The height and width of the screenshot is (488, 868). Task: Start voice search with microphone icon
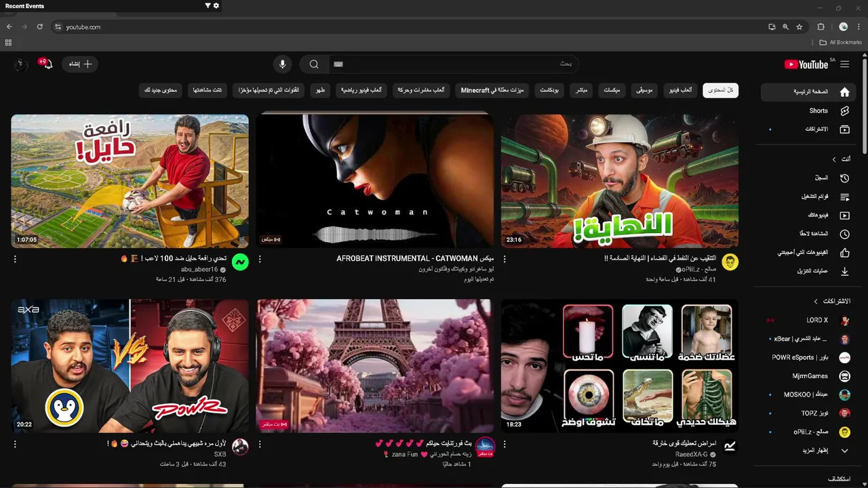click(283, 64)
